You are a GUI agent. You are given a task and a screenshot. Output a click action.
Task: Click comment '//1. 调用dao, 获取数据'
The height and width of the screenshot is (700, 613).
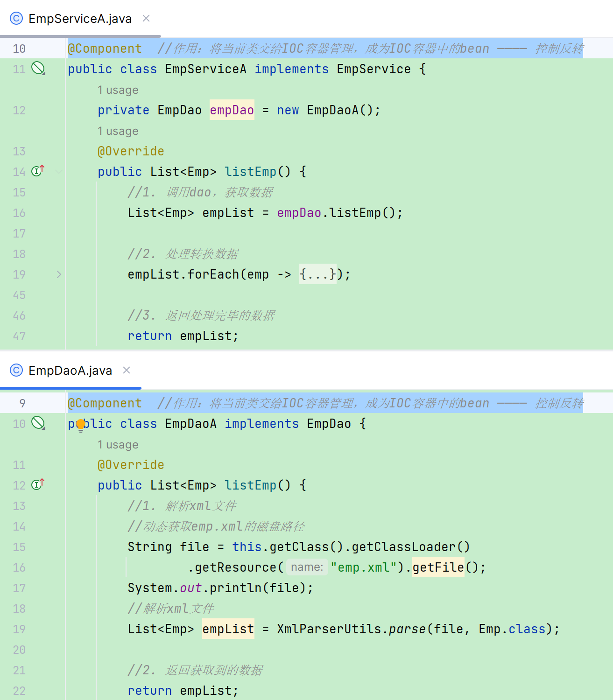(x=200, y=192)
